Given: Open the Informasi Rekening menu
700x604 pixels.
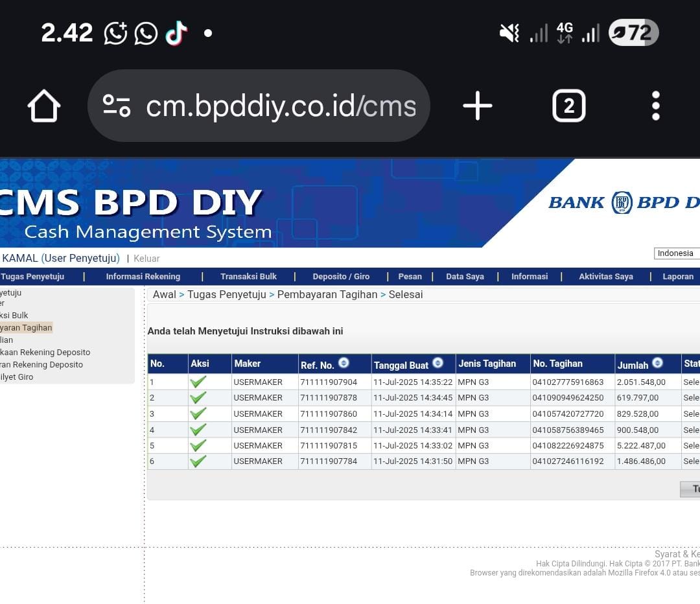Looking at the screenshot, I should (x=143, y=277).
